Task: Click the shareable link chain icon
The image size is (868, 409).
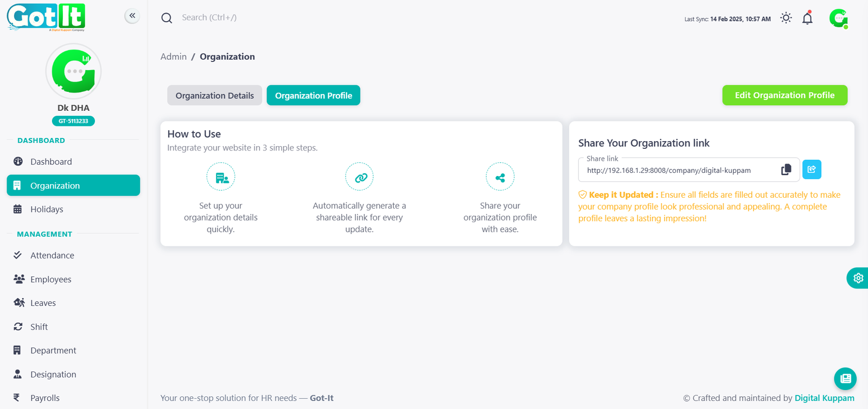Action: point(360,177)
